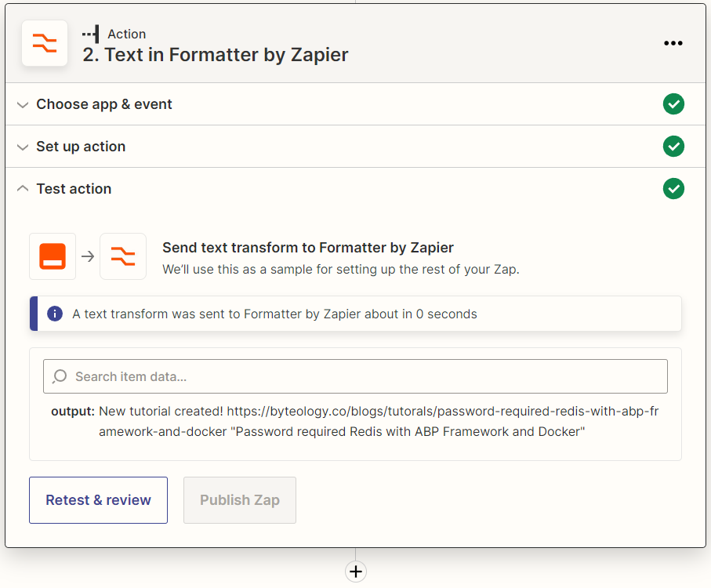711x588 pixels.
Task: Click the green checkmark for Test action
Action: [673, 188]
